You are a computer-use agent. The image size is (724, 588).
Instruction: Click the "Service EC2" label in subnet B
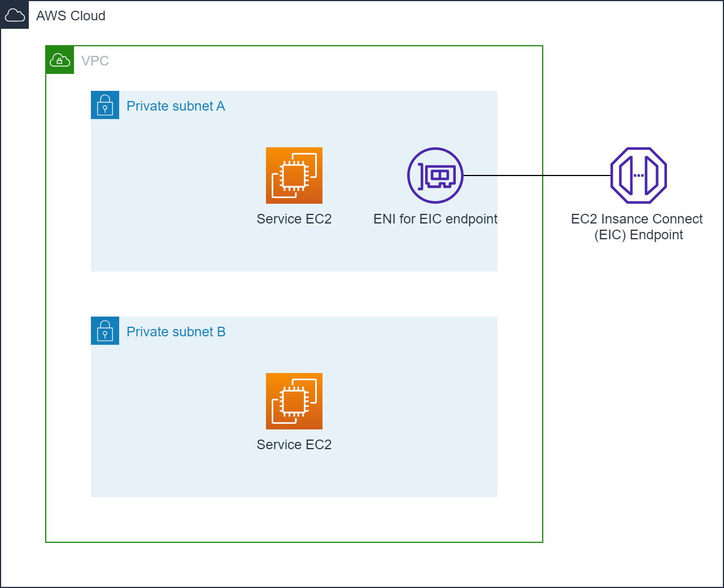coord(294,445)
